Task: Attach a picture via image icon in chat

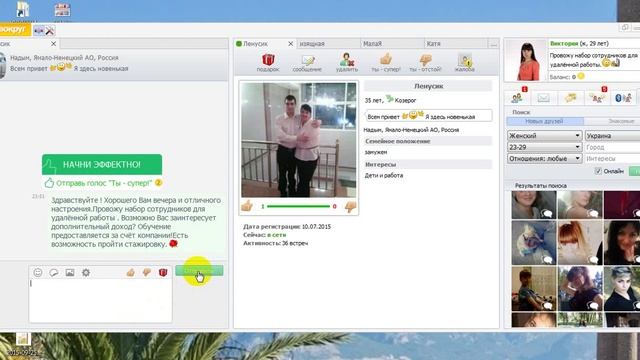Action: coord(70,272)
